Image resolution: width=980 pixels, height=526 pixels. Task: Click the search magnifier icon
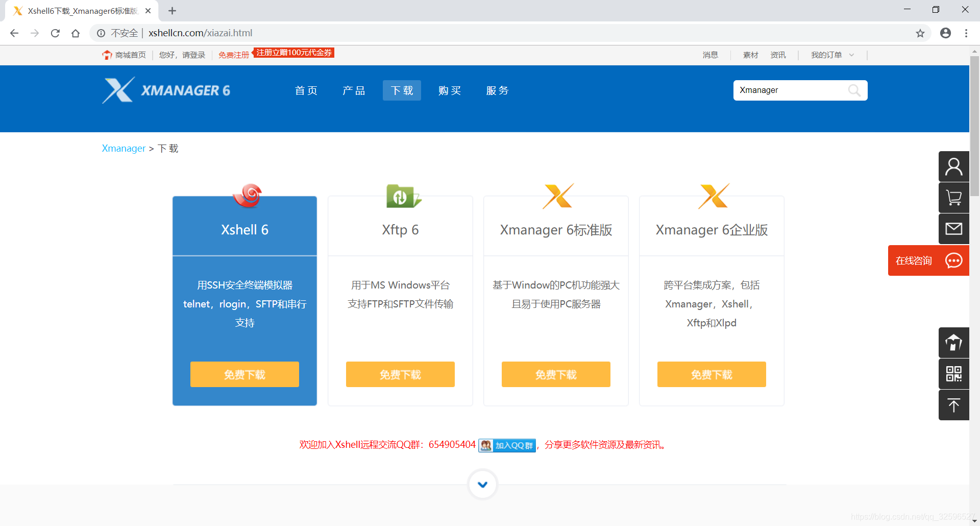(854, 90)
